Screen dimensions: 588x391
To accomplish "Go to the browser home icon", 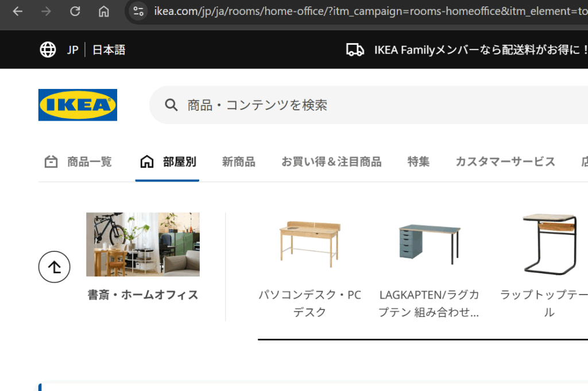I will pos(103,11).
